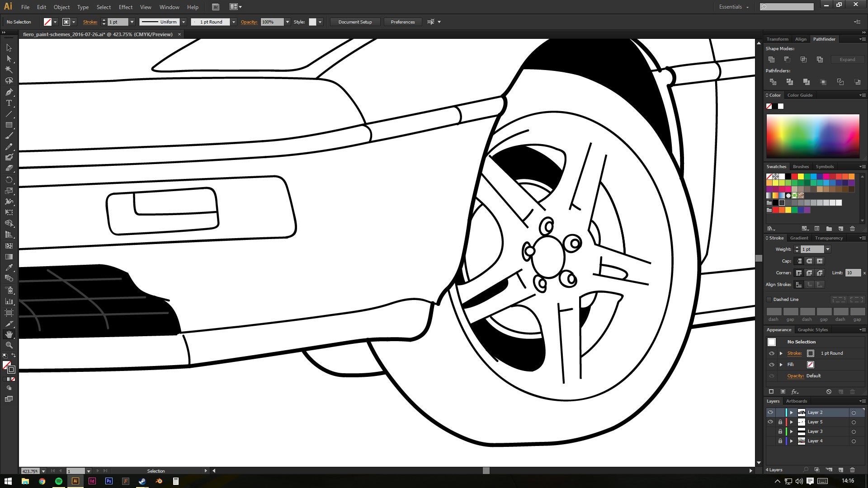Toggle visibility of Stroke attribute in Appearance
Image resolution: width=868 pixels, height=488 pixels.
(x=772, y=353)
